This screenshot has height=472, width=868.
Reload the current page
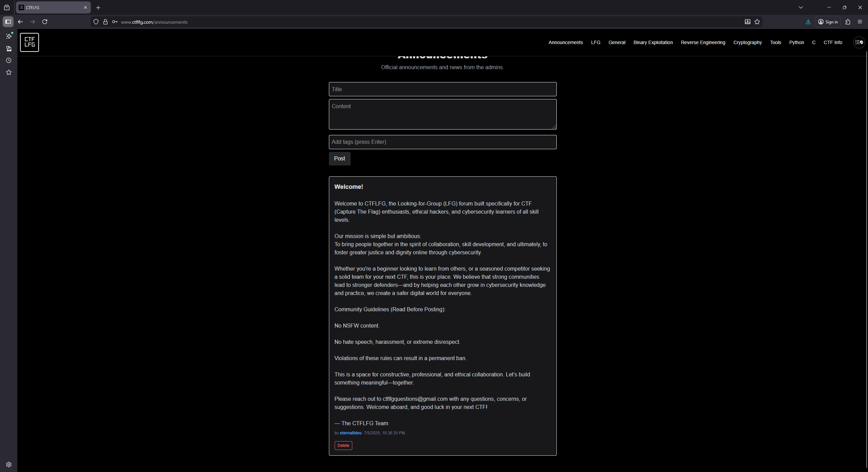[x=45, y=22]
